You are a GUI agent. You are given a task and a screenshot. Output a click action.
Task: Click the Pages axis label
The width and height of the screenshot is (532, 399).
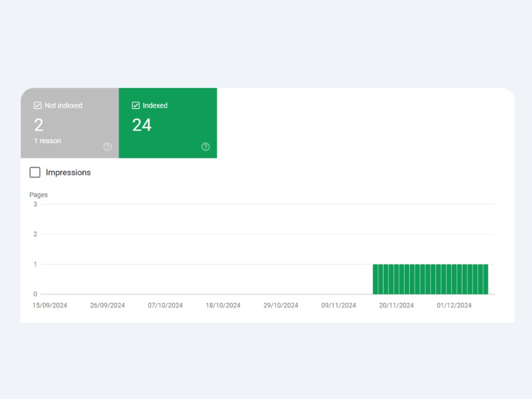(38, 195)
